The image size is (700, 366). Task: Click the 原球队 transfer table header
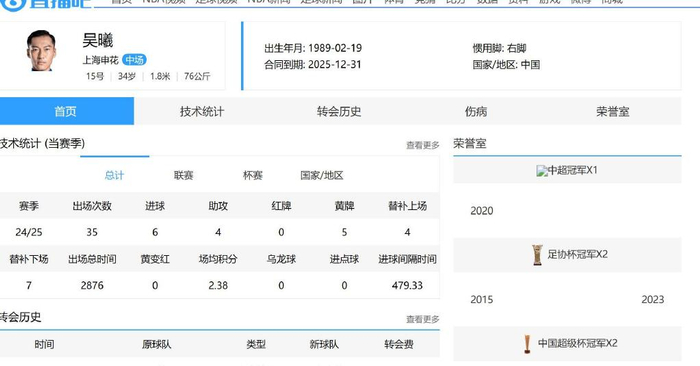coord(157,344)
